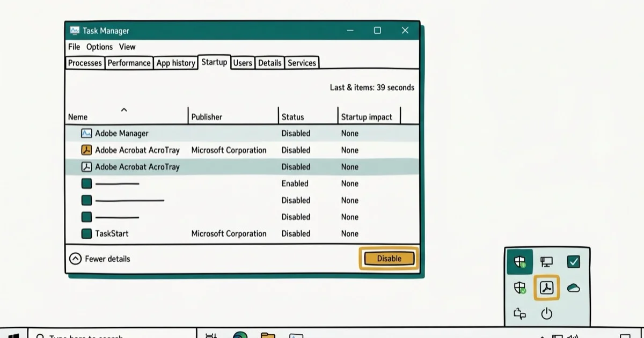Click the None impact of TaskStart

pyautogui.click(x=349, y=233)
